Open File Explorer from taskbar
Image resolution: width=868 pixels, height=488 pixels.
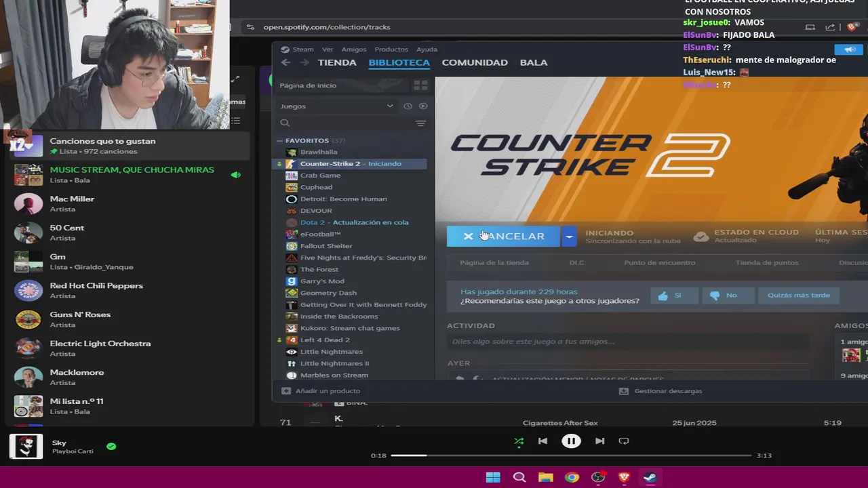(546, 477)
